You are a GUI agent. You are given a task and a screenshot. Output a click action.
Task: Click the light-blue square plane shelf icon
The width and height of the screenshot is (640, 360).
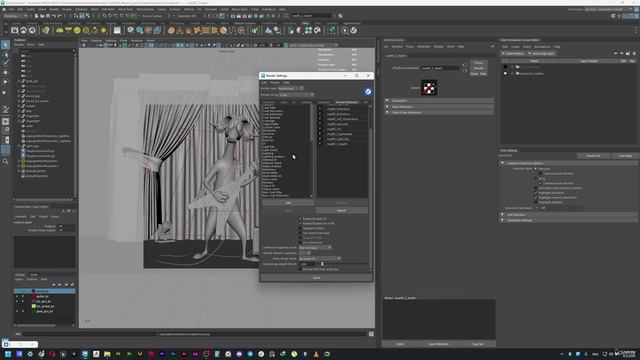coord(117,30)
